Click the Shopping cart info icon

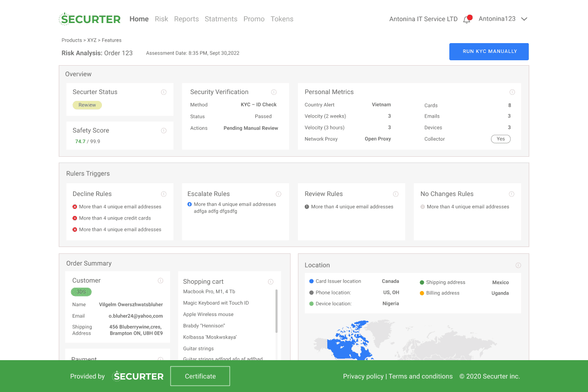(270, 282)
